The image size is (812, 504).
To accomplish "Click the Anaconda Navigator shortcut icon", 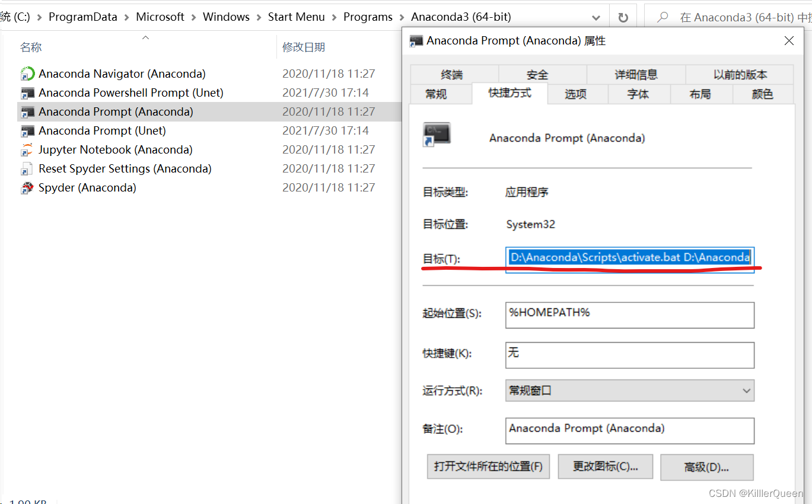I will tap(27, 74).
